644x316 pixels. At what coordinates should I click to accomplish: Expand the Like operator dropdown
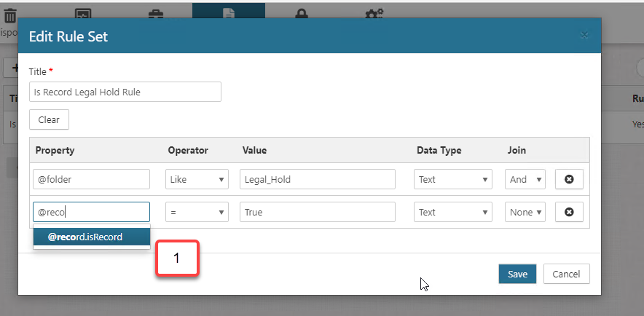195,179
